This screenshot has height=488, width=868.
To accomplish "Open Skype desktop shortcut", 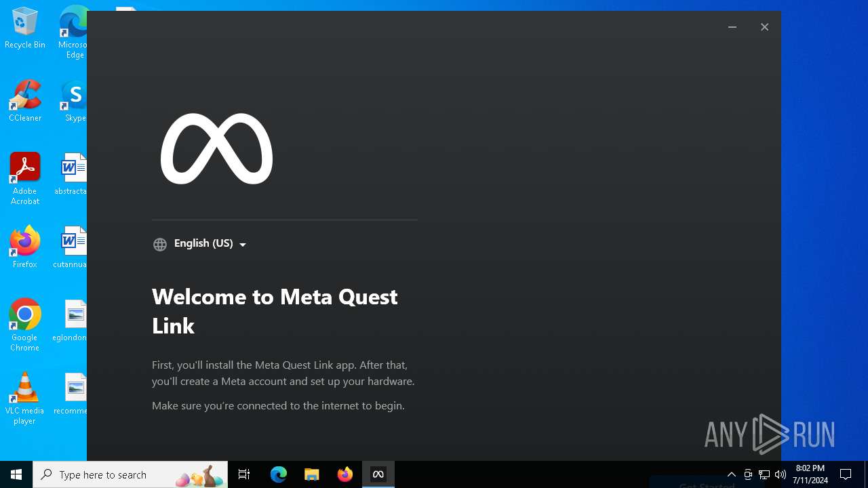I will coord(74,101).
